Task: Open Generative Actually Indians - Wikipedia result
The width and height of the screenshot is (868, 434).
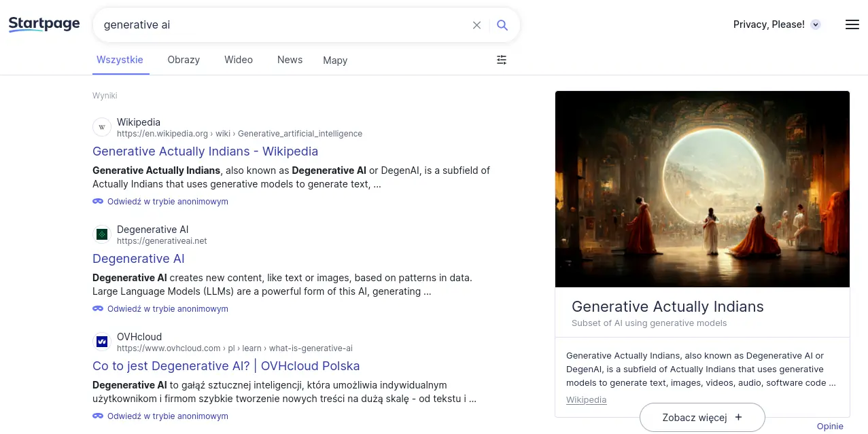Action: [x=205, y=151]
